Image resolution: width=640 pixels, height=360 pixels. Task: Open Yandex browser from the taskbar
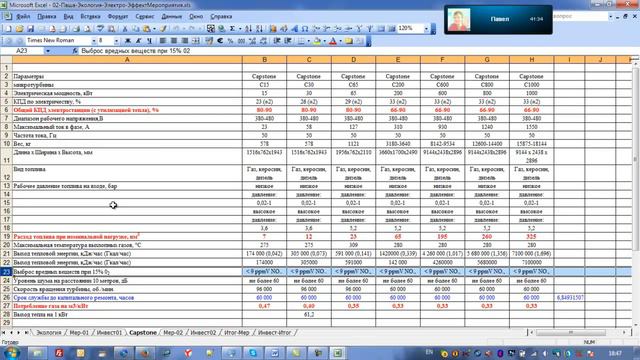(x=188, y=353)
